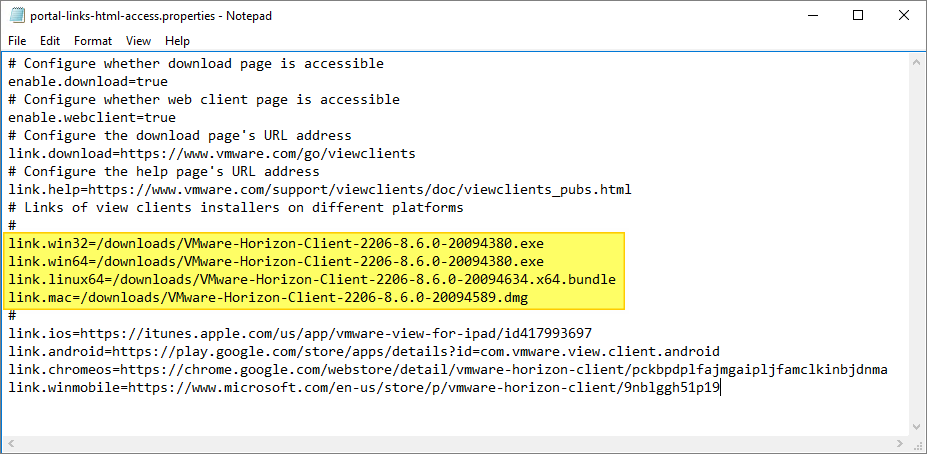Click the link.linux64 bundle line
The image size is (927, 454).
tap(311, 280)
